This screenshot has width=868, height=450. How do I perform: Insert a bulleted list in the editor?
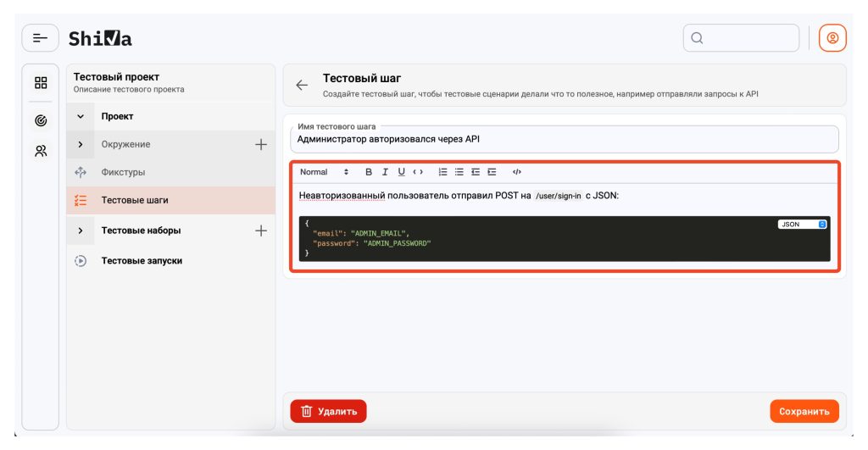(459, 172)
